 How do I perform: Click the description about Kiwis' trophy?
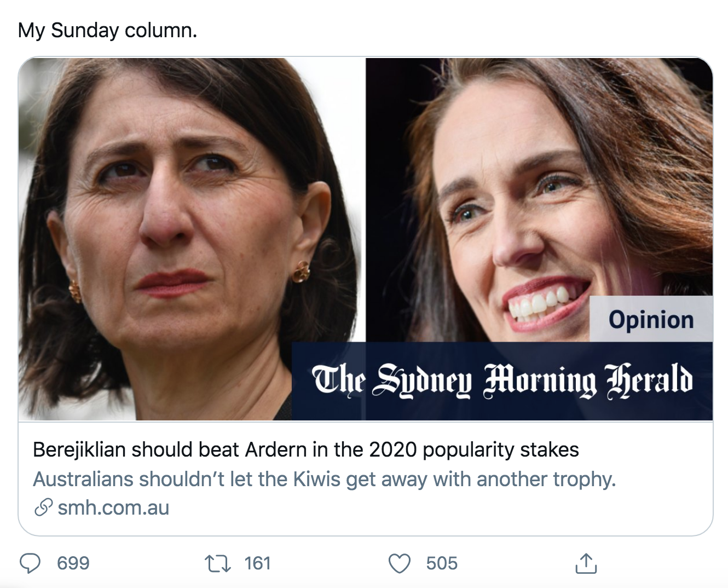[x=324, y=479]
